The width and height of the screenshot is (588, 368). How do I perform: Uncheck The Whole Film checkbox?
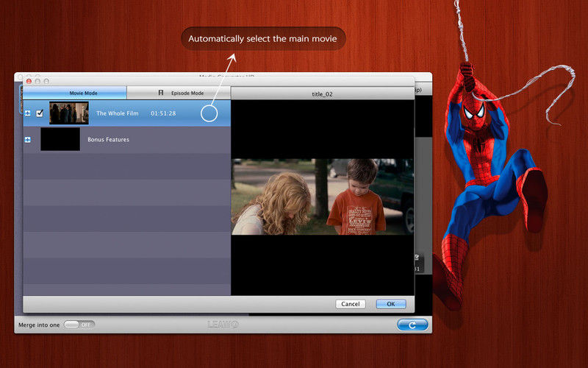point(40,113)
